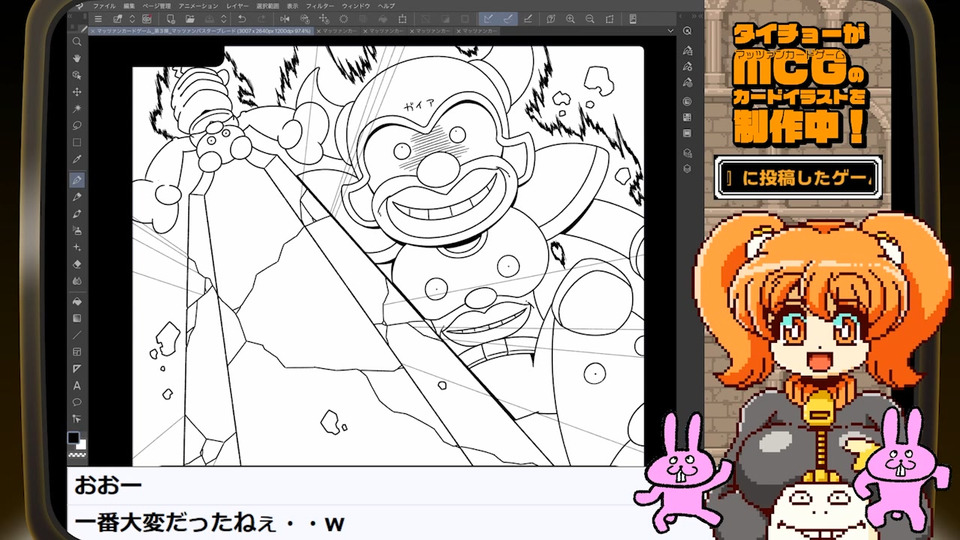960x540 pixels.
Task: Select the Airbrush tool
Action: pyautogui.click(x=77, y=231)
